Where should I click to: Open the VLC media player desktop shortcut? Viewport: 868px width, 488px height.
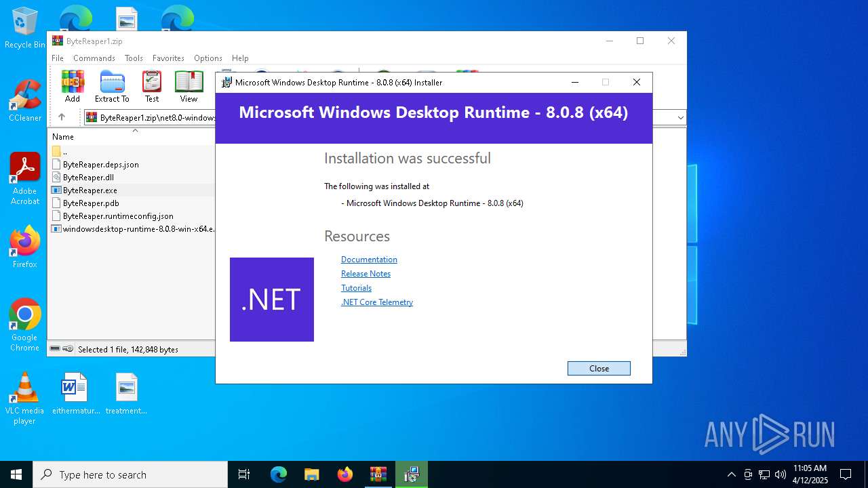pos(25,398)
